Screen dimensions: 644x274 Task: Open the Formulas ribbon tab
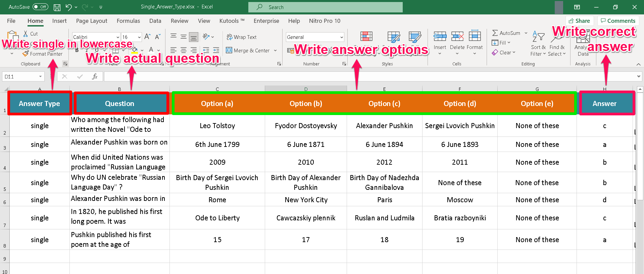[128, 21]
